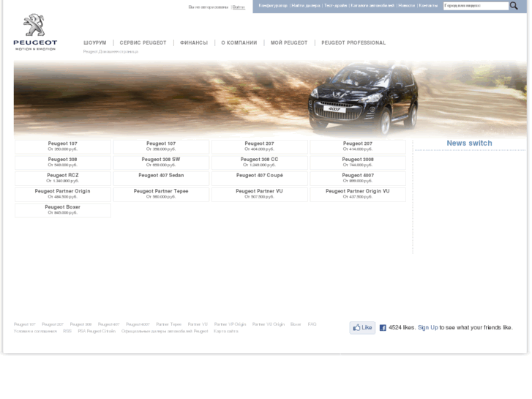Screen dimensions: 532x399
Task: Select the Peugeot 207 card priced 404.000
Action: [x=260, y=147]
